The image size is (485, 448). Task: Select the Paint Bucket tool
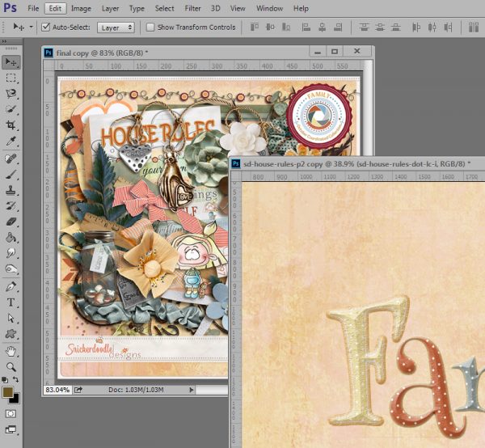11,238
